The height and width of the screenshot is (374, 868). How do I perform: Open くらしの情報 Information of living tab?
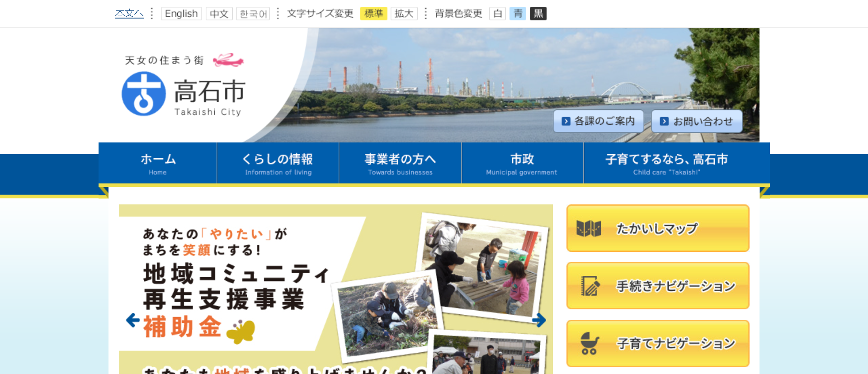click(x=278, y=163)
